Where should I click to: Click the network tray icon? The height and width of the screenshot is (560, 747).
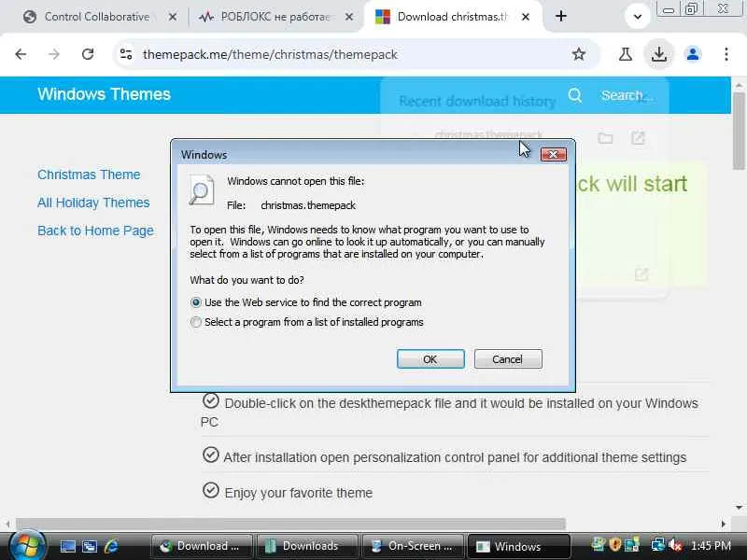coord(658,545)
